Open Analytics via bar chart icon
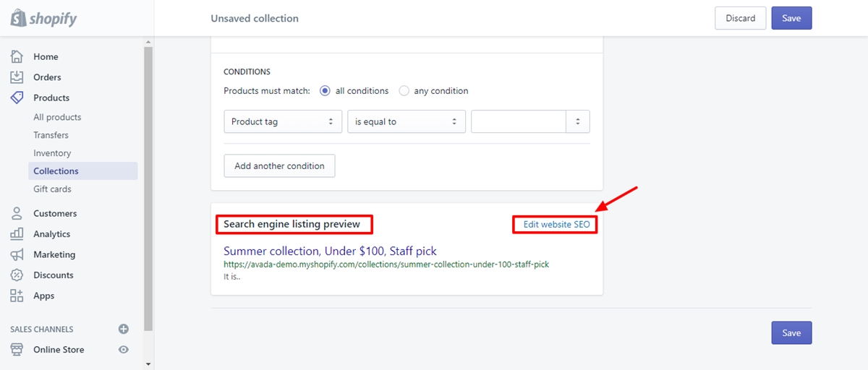Viewport: 868px width, 370px height. pos(17,234)
